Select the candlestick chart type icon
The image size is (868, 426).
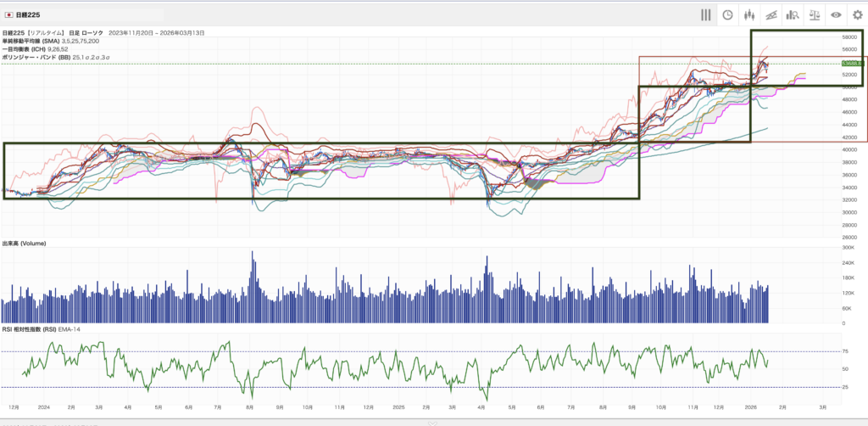tap(748, 14)
